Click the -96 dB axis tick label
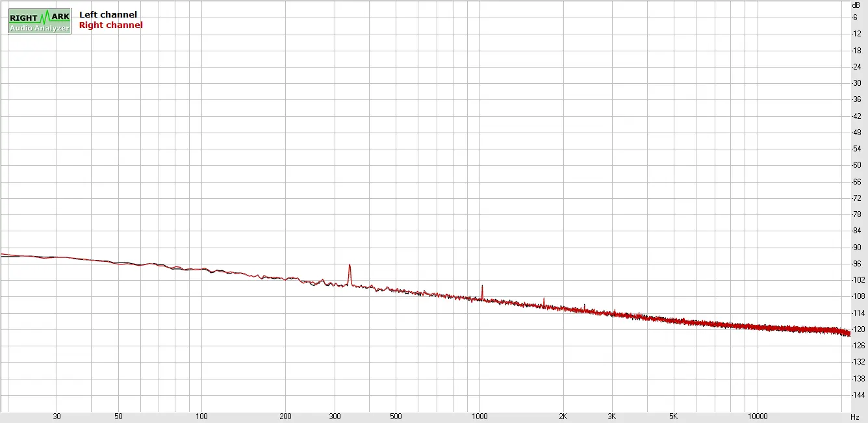This screenshot has width=868, height=423. 856,264
